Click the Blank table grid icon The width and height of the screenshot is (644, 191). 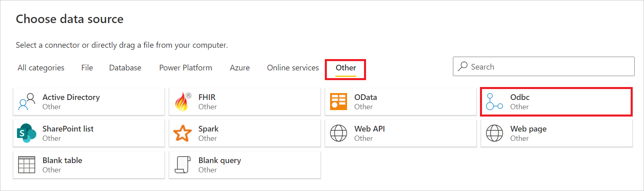(x=27, y=165)
